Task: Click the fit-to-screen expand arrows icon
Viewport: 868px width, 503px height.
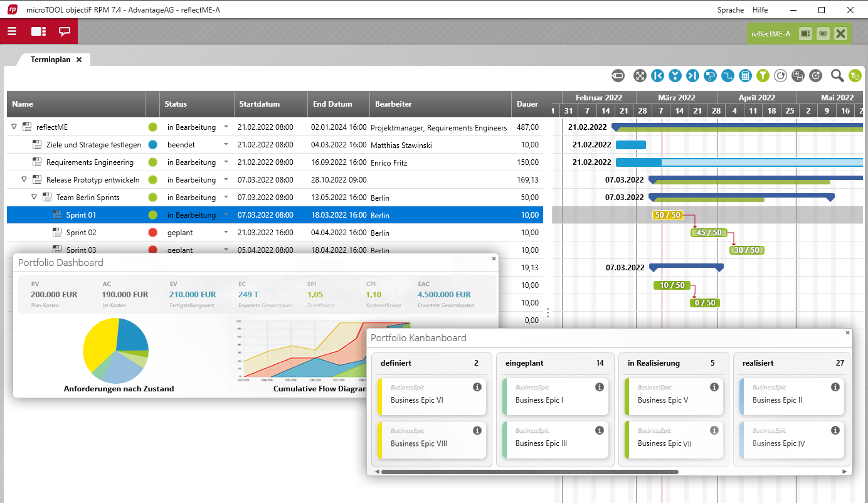Action: tap(640, 76)
